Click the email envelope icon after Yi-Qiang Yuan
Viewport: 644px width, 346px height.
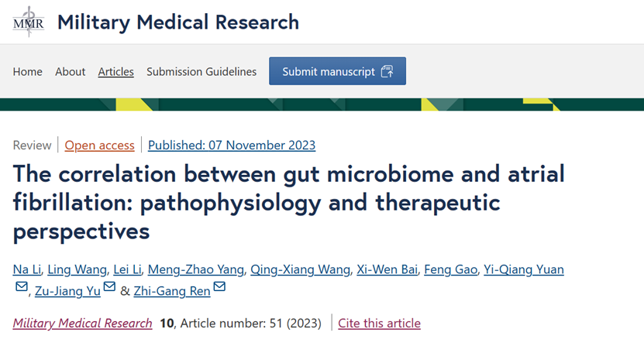click(x=22, y=286)
